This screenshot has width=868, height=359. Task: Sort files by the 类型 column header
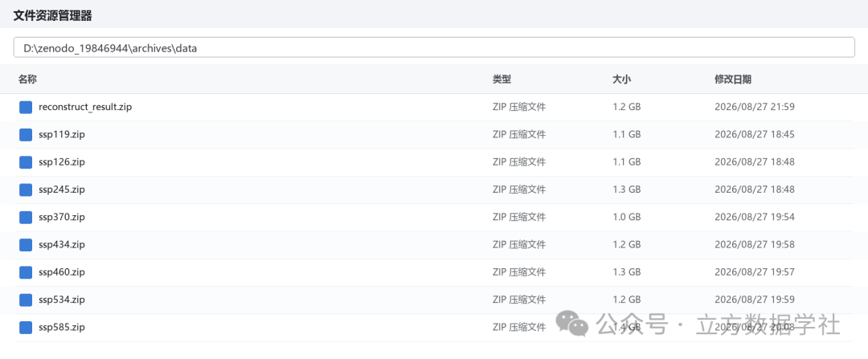click(x=502, y=80)
